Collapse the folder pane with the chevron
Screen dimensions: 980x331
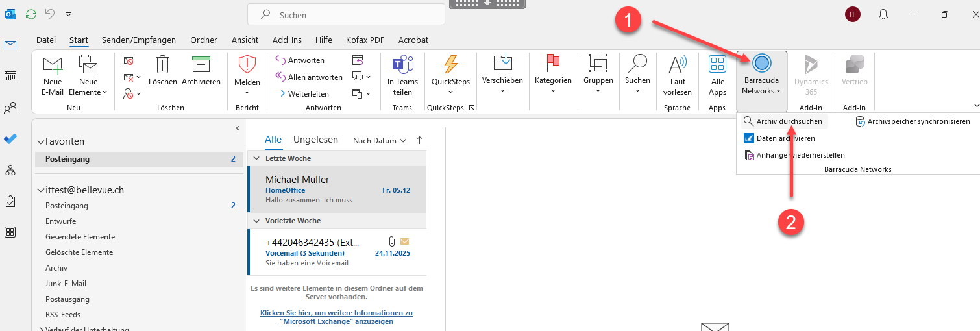pos(237,129)
